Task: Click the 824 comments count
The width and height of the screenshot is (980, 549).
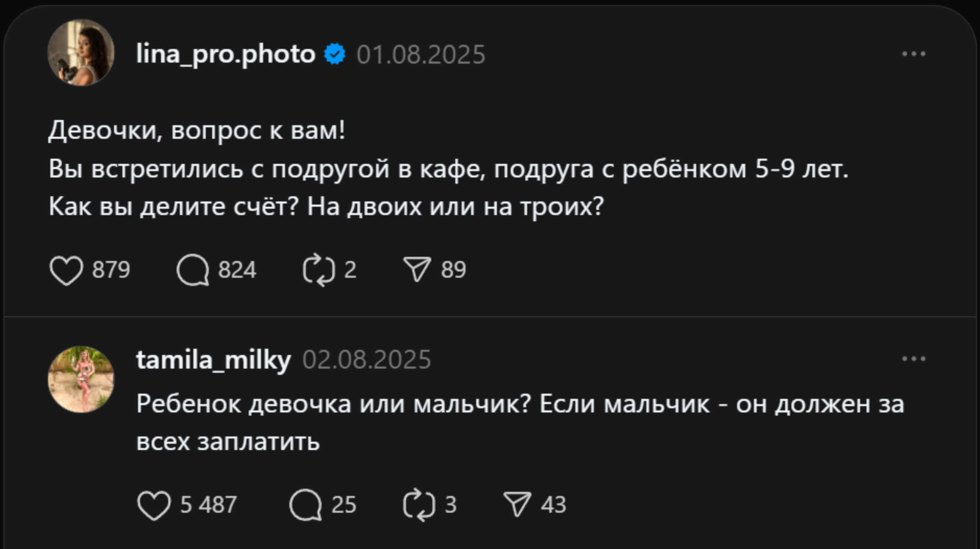Action: (237, 270)
